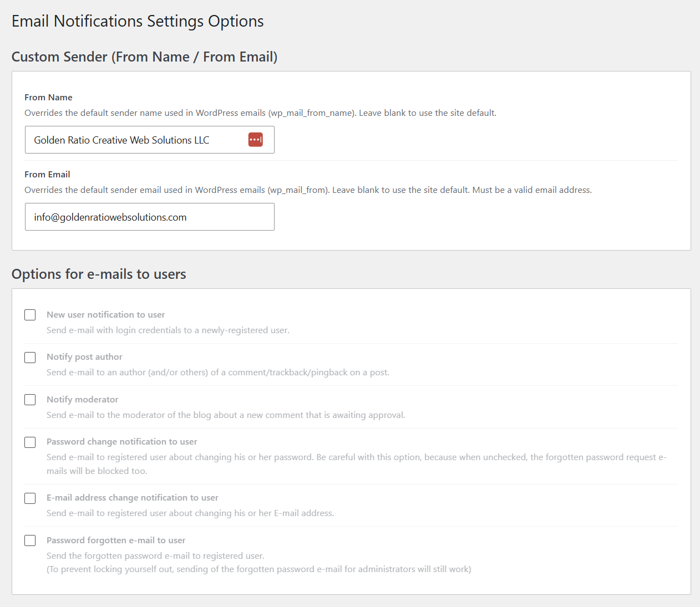Check Password forgotten e-mail to user box
This screenshot has height=607, width=700.
click(30, 540)
